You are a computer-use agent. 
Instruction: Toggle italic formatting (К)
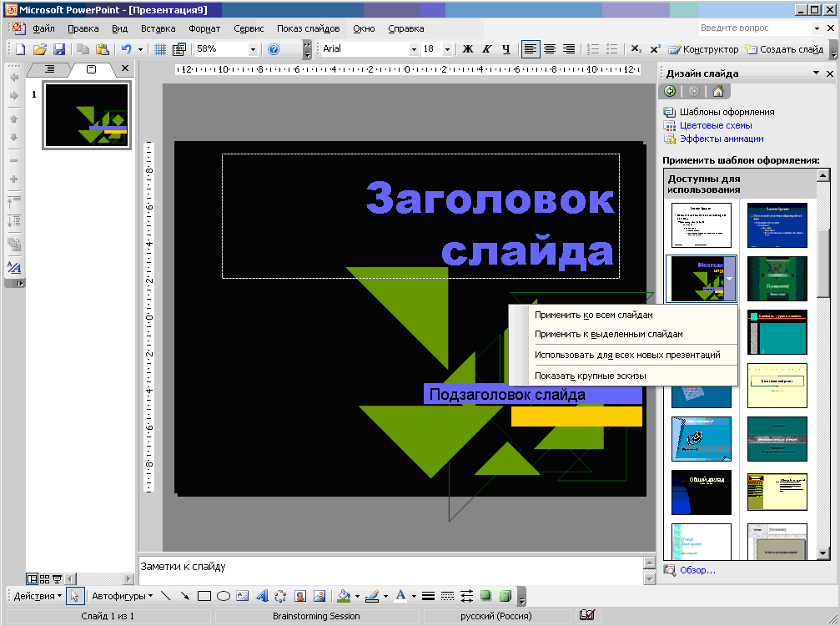point(486,49)
